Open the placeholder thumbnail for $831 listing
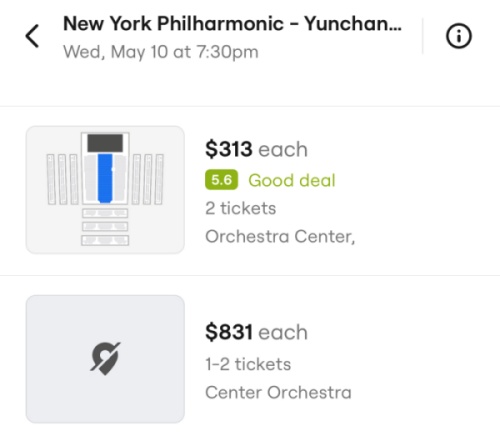500x436 pixels. [105, 359]
